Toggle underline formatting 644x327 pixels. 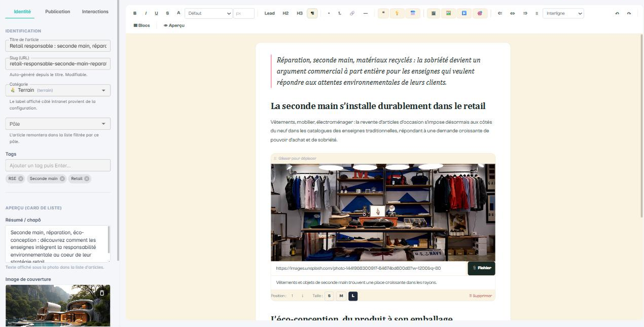[x=156, y=13]
